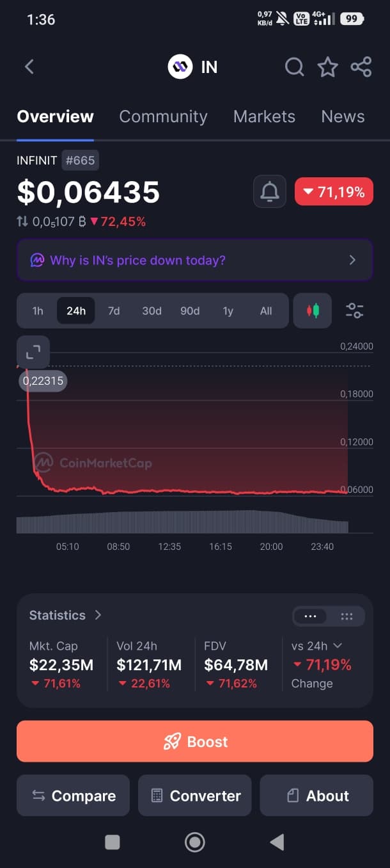The width and height of the screenshot is (390, 868).
Task: Tap the 71,19% price change badge
Action: click(334, 191)
